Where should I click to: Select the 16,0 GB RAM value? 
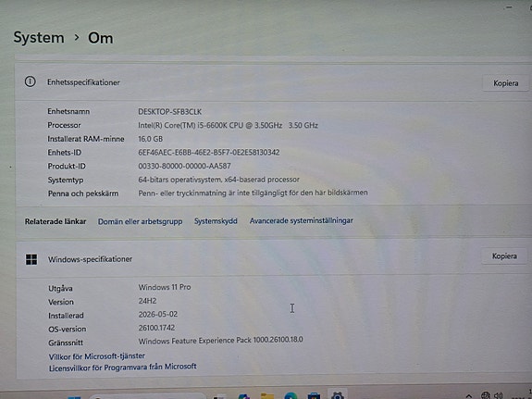pos(150,139)
